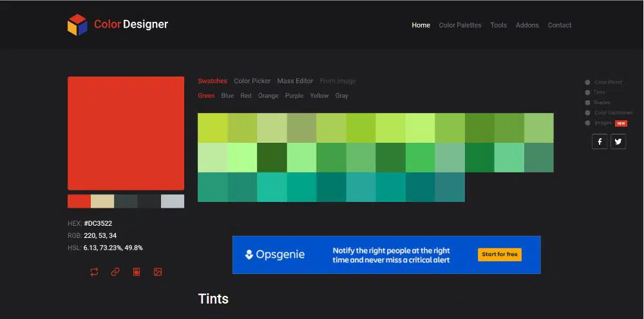
Task: Click the Color Designer cube logo
Action: click(x=77, y=25)
